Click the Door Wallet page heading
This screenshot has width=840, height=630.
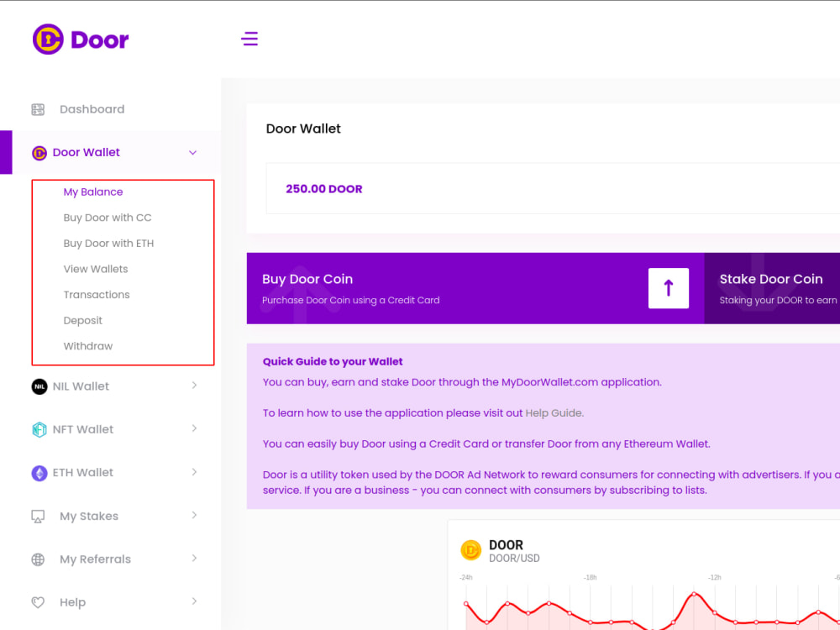tap(303, 129)
